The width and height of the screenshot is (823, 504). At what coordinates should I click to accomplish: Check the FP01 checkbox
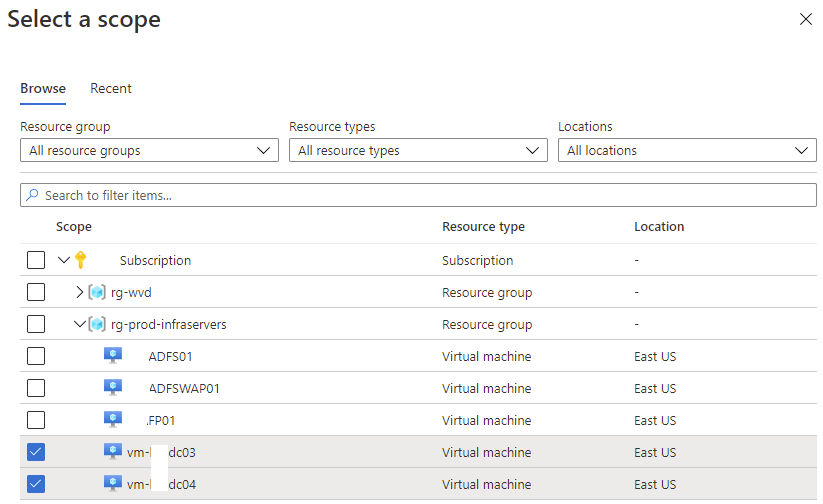[x=36, y=420]
